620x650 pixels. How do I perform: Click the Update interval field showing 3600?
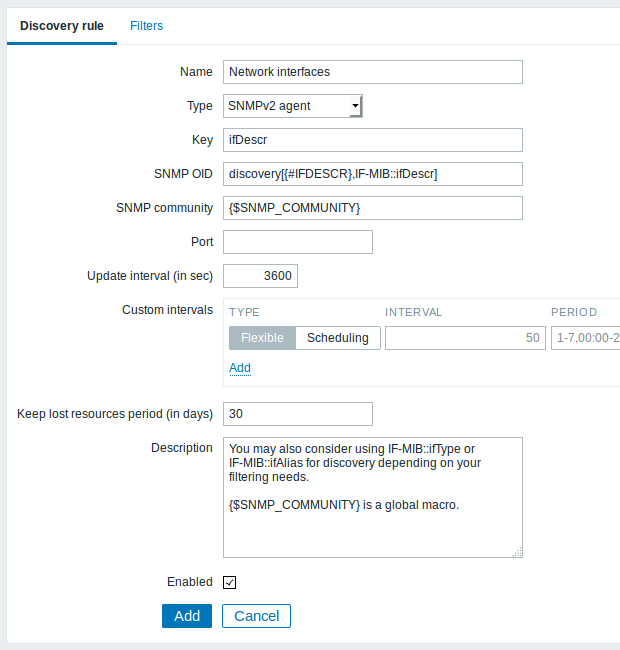(x=260, y=276)
